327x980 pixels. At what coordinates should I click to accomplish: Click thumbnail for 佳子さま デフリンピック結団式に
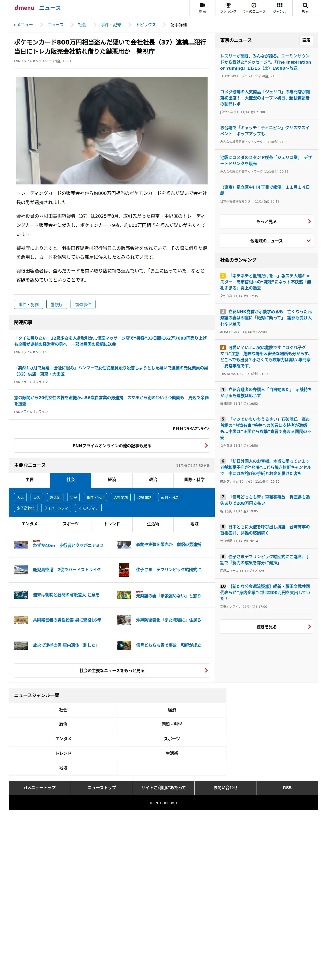tap(124, 570)
